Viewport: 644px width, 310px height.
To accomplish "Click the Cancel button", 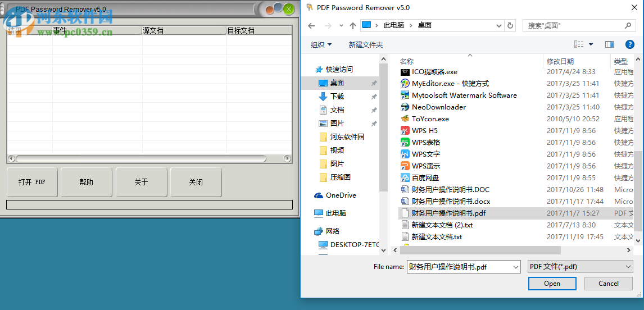I will [x=608, y=283].
